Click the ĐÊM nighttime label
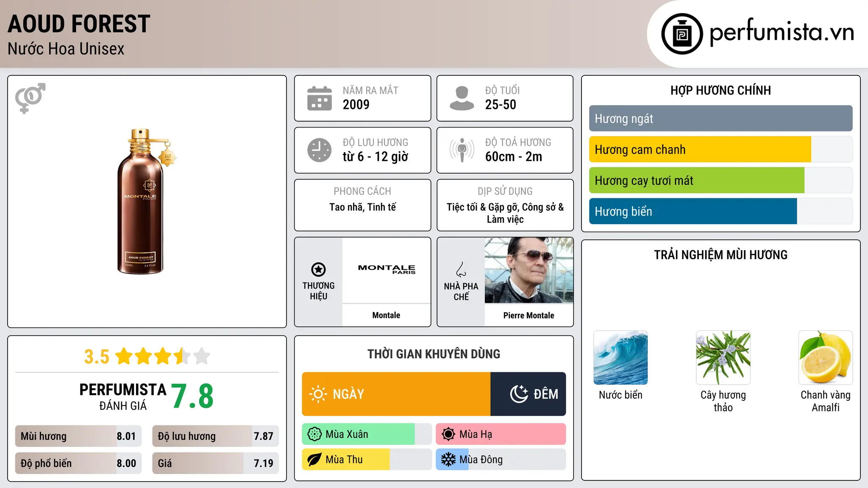Image resolution: width=868 pixels, height=488 pixels. pos(546,394)
